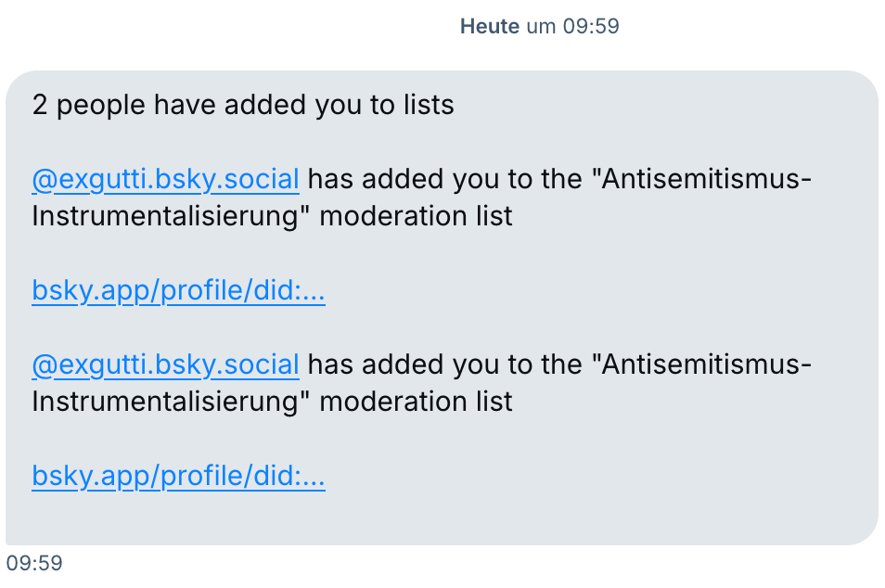Follow the second bsky.app/profile/did link
This screenshot has width=885, height=588.
click(178, 477)
